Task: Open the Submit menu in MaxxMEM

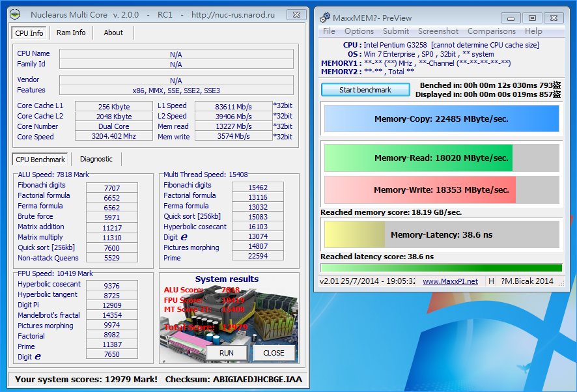Action: pyautogui.click(x=395, y=31)
